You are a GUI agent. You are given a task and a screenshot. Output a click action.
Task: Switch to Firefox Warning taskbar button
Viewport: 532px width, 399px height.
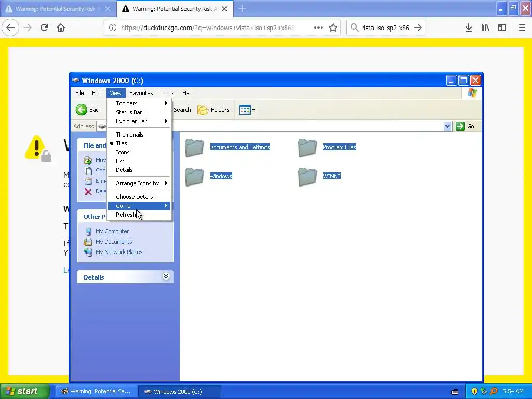(96, 391)
